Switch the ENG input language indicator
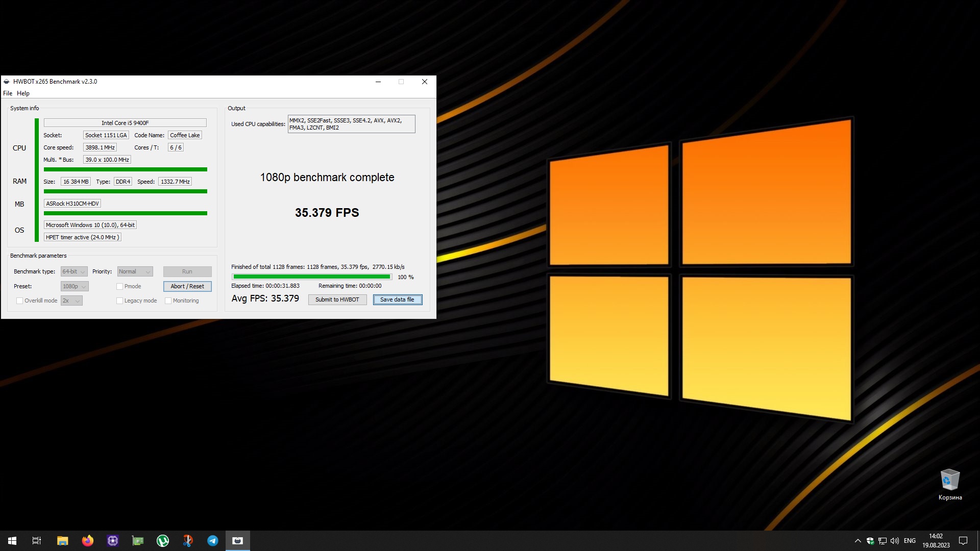 point(910,541)
